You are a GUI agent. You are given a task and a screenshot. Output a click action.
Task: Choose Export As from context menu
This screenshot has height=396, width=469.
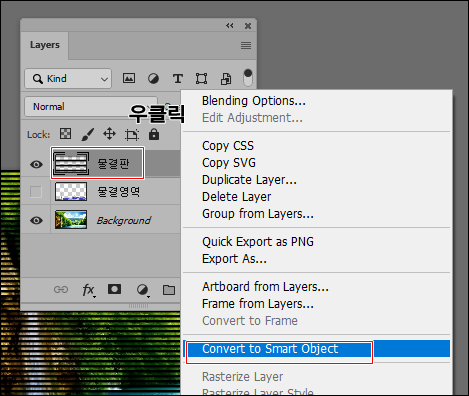[234, 259]
